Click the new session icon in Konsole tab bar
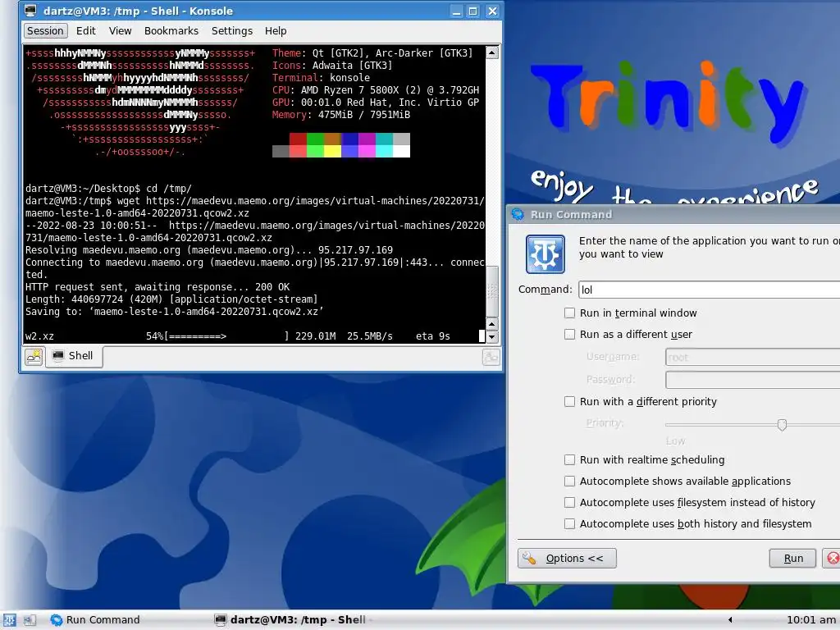840x630 pixels. (34, 356)
